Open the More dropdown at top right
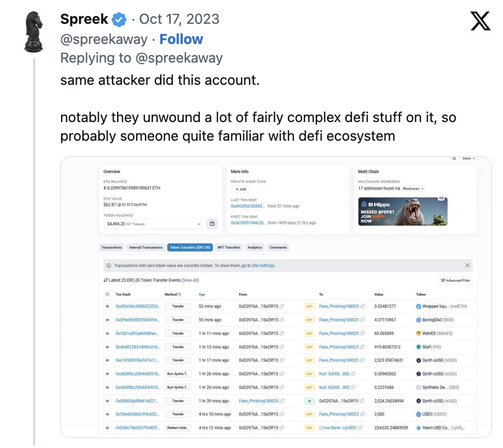The image size is (503, 448). coord(466,159)
